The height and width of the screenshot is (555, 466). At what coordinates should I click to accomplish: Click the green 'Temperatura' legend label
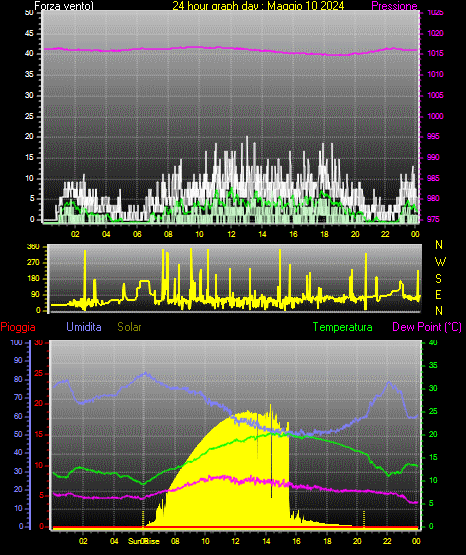(x=343, y=327)
